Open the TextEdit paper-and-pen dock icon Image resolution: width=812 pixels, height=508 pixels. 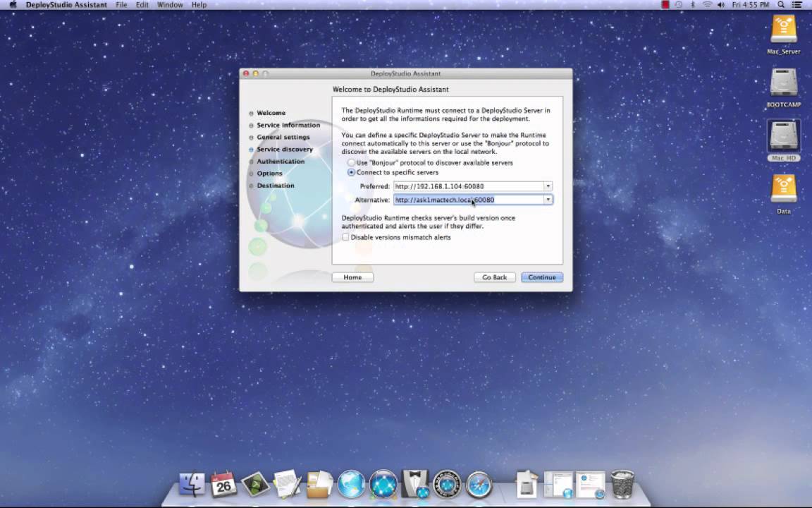288,484
